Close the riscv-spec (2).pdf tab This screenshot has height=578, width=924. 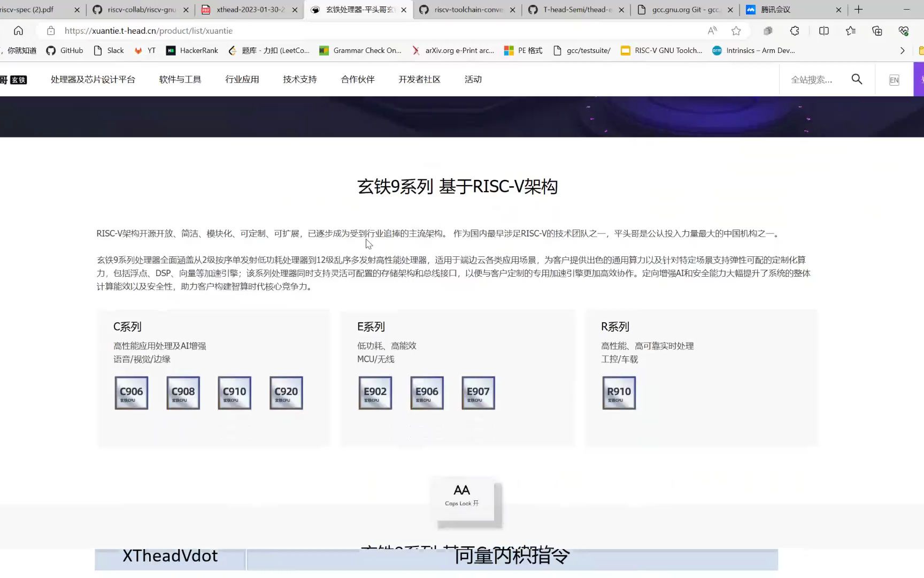(x=76, y=10)
